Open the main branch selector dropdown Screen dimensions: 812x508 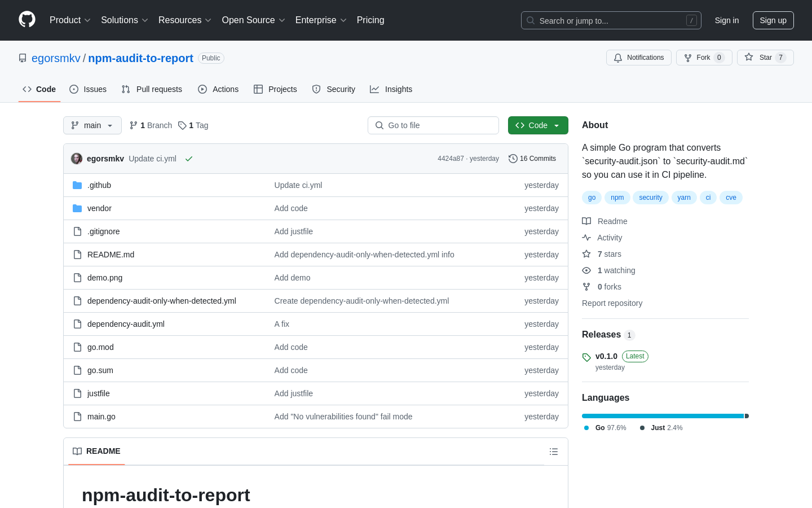pos(92,125)
